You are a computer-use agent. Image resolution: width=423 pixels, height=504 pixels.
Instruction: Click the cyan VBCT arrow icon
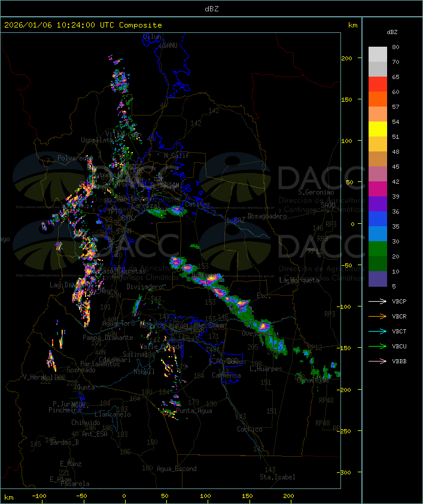pyautogui.click(x=378, y=331)
